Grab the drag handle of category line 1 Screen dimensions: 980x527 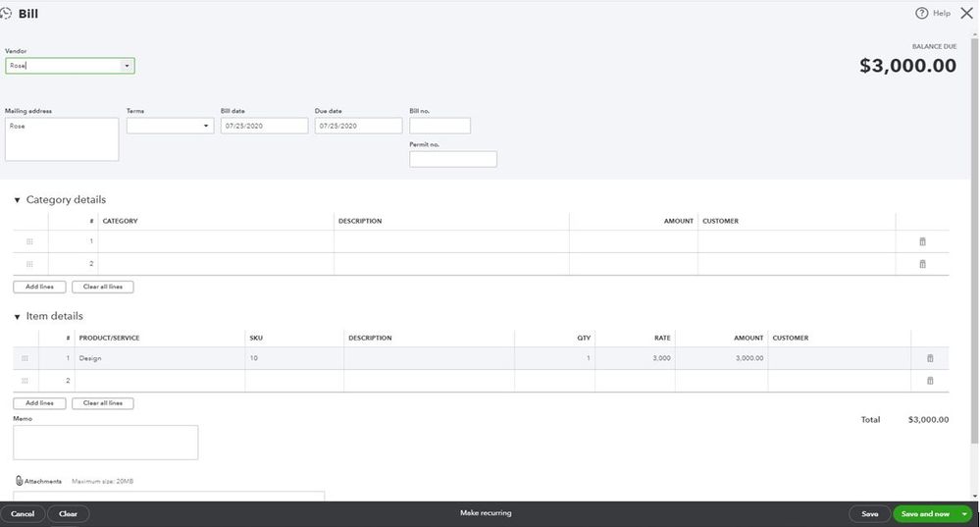(29, 241)
